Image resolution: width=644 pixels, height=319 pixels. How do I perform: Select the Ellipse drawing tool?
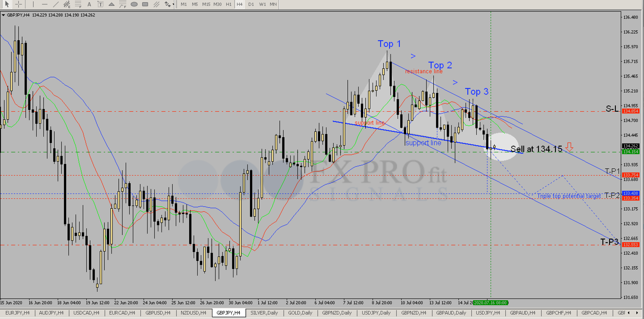(x=134, y=4)
